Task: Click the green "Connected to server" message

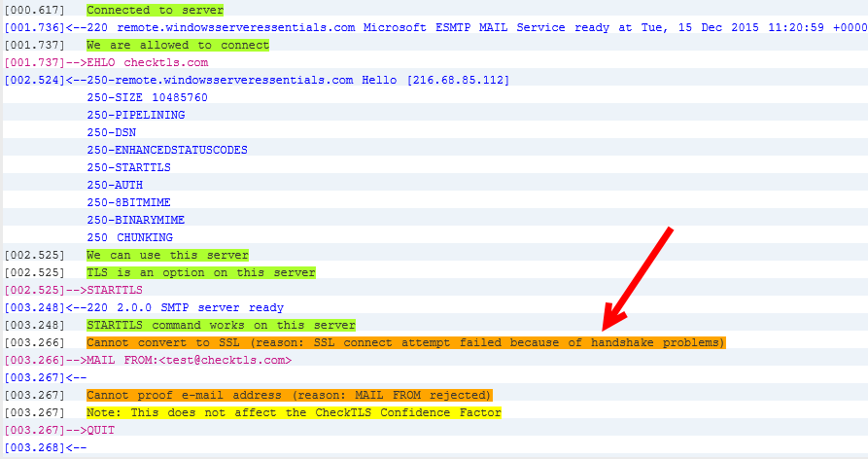Action: (155, 10)
